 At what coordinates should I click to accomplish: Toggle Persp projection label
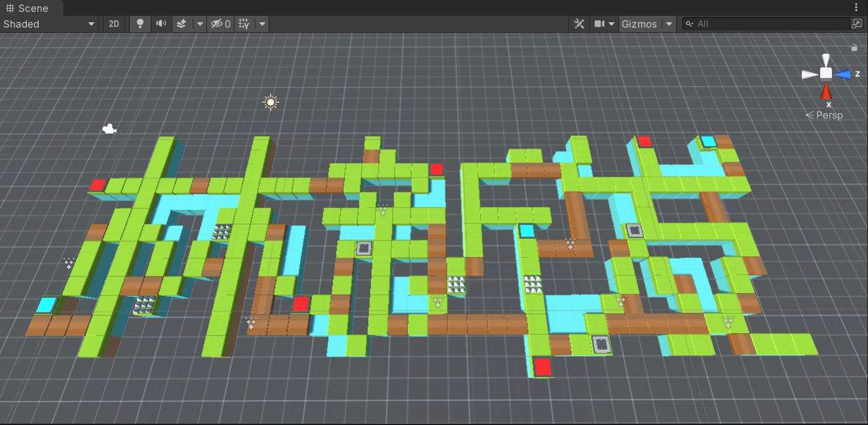[x=824, y=115]
